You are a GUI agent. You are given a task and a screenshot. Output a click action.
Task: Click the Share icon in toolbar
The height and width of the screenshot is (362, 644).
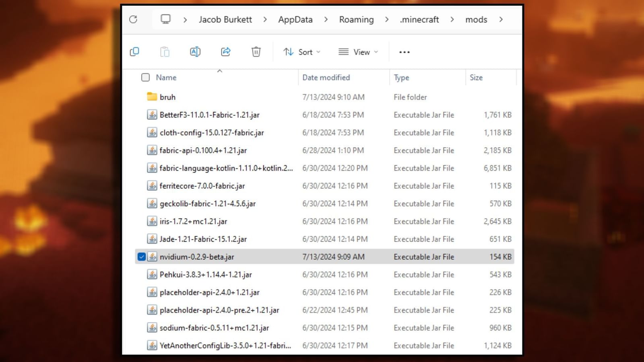point(226,52)
